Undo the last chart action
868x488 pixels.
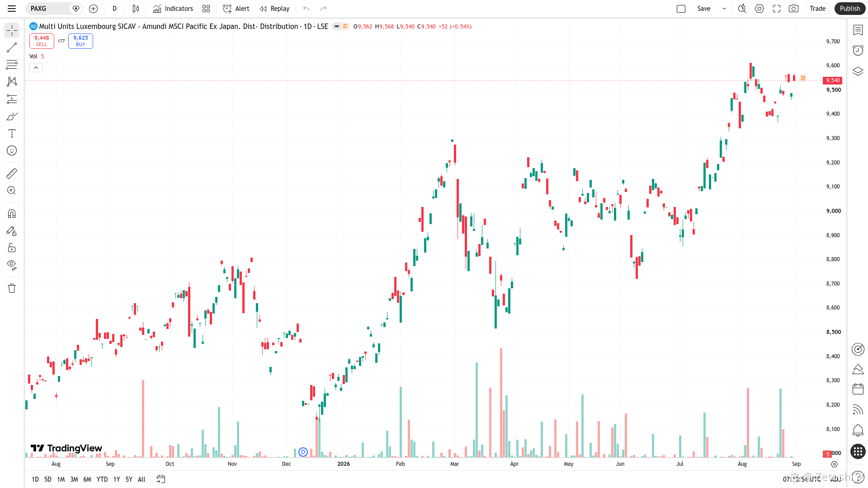click(307, 9)
